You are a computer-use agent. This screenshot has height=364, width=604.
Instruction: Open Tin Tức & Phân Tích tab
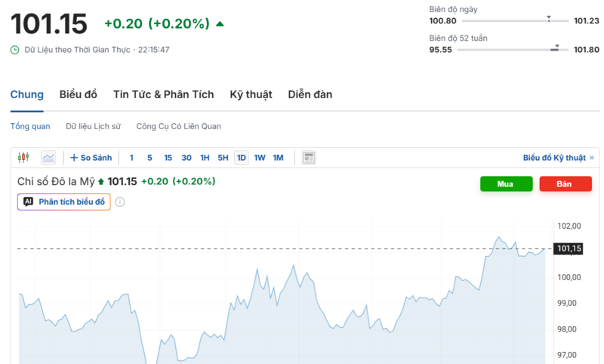point(163,94)
